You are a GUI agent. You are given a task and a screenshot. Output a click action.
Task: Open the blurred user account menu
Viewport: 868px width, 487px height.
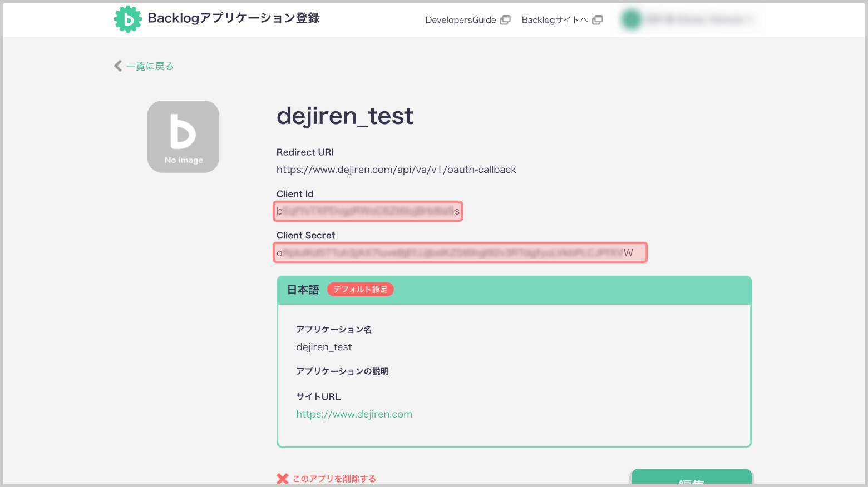tap(690, 20)
